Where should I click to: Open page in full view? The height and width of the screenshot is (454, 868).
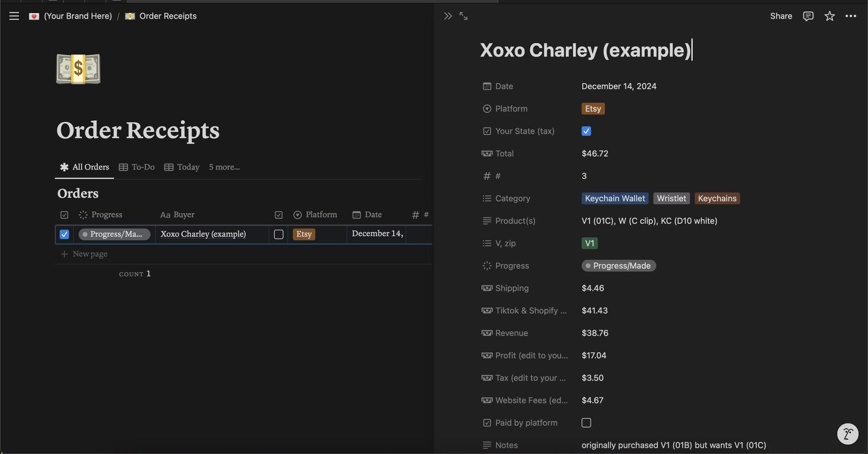(x=463, y=16)
